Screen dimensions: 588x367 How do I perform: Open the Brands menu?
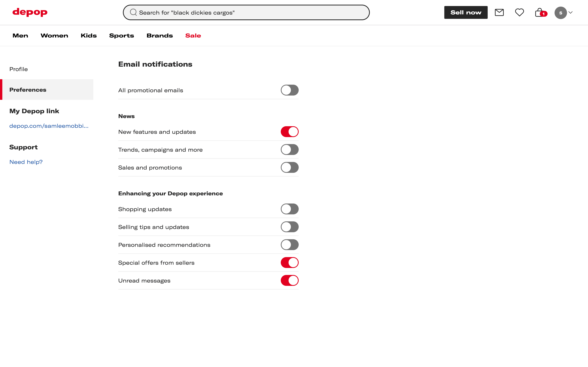pos(159,36)
